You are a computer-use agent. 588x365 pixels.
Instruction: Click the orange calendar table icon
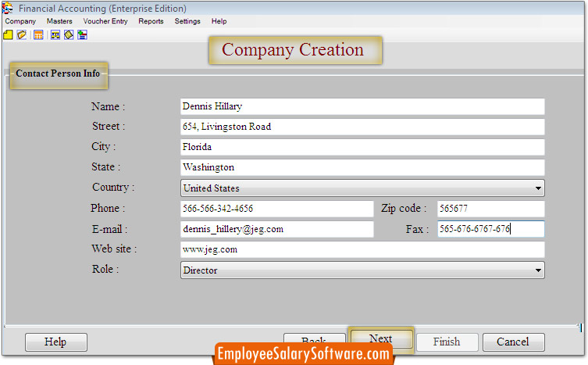[38, 35]
